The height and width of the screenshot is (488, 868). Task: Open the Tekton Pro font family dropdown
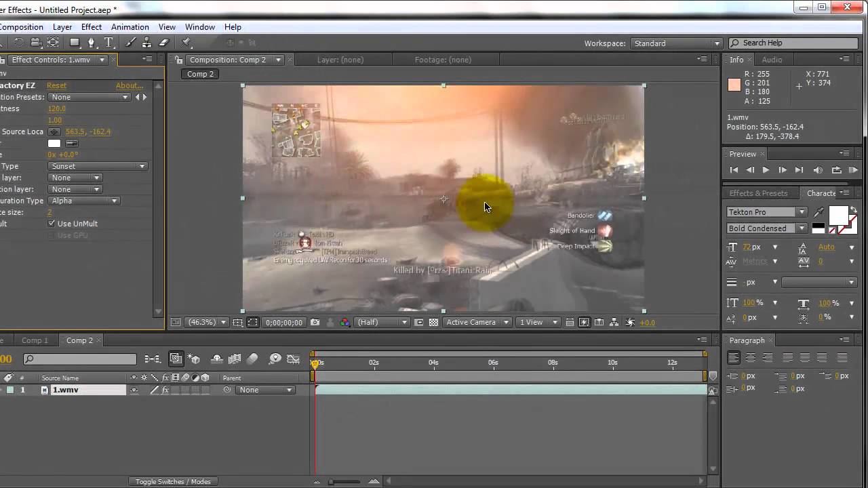tap(766, 212)
